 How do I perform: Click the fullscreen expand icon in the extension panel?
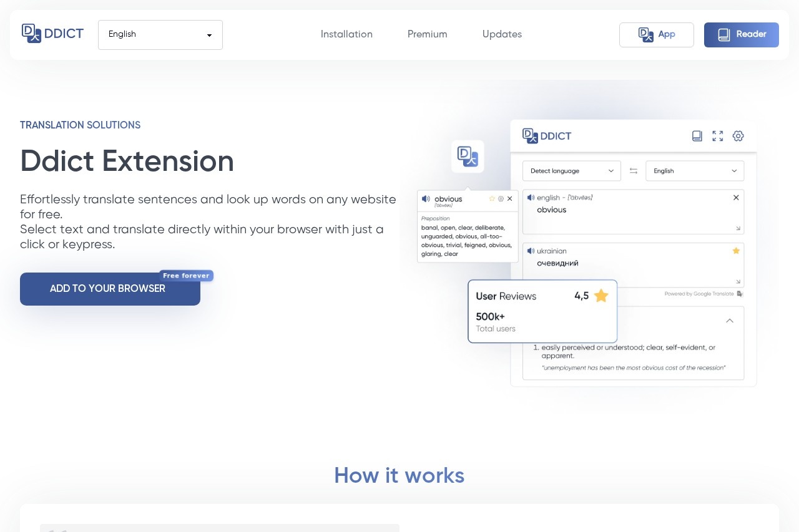pyautogui.click(x=718, y=136)
